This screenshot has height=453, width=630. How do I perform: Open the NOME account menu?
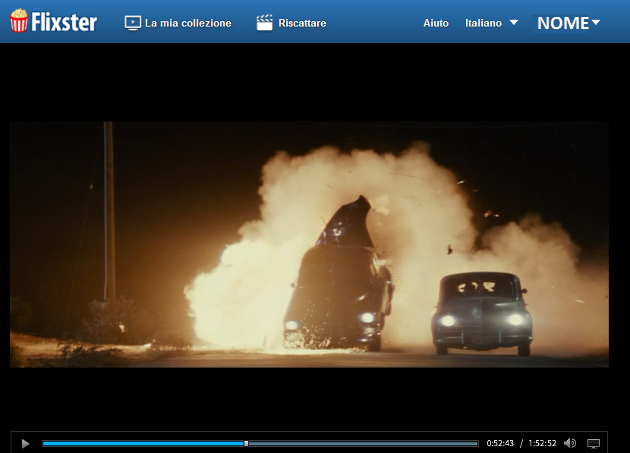point(569,23)
